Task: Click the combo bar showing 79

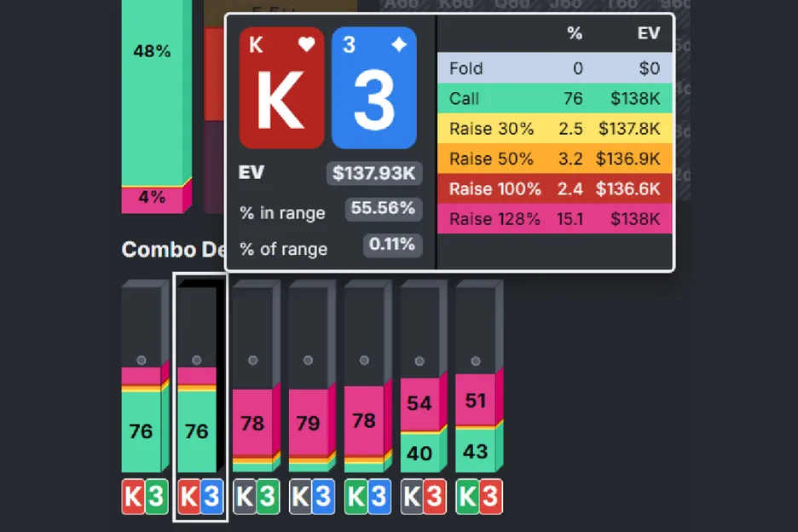Action: coord(308,423)
